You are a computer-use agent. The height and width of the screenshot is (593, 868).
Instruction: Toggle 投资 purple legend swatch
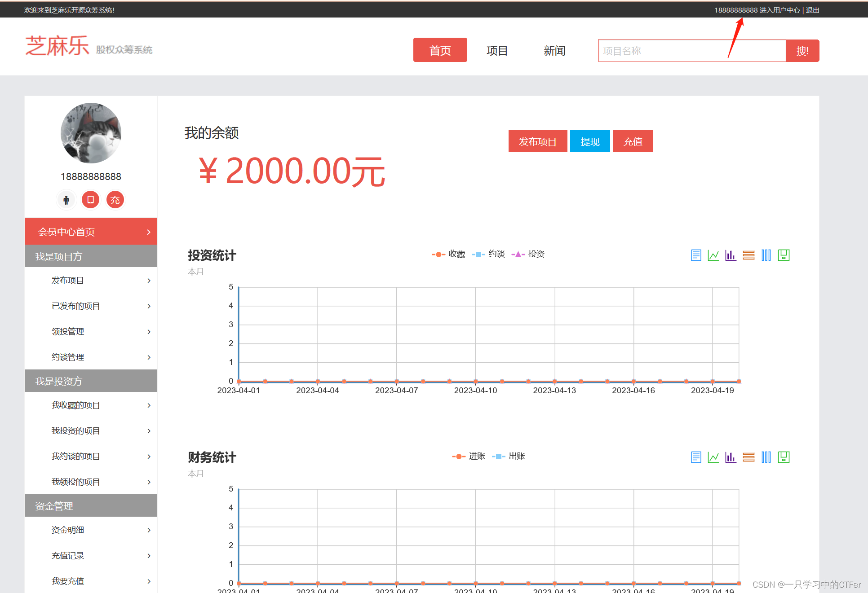(518, 254)
